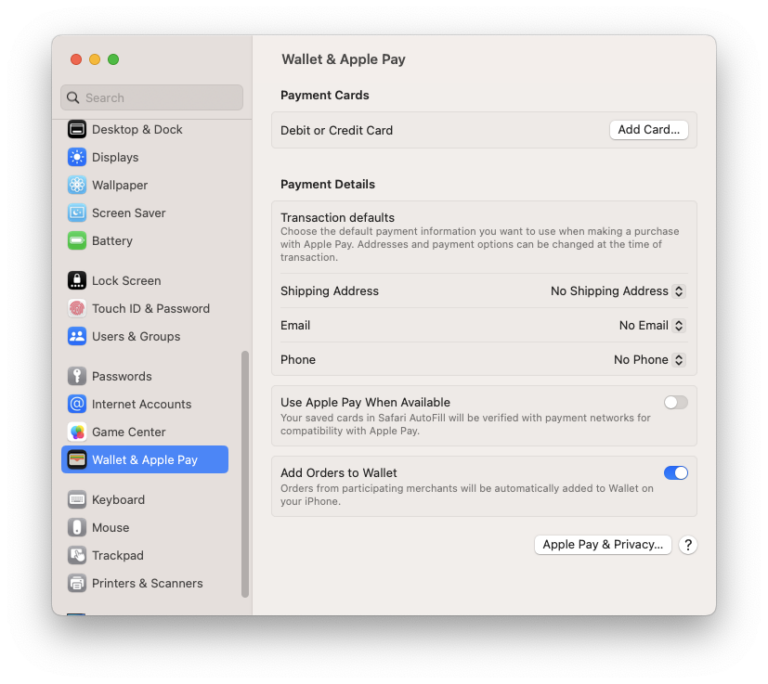Click the Trackpad icon in sidebar
The image size is (768, 684).
pyautogui.click(x=77, y=556)
